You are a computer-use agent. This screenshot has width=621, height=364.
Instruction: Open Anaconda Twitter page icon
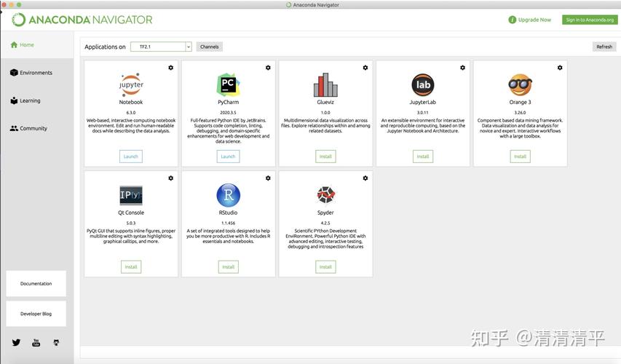pyautogui.click(x=16, y=343)
